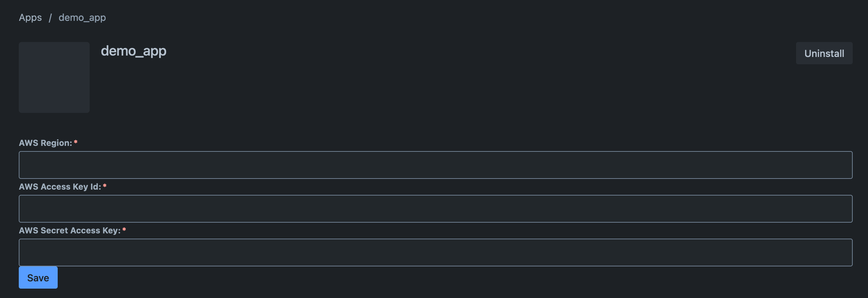Click the AWS Secret Access Key label
Viewport: 868px width, 298px height.
click(x=69, y=231)
